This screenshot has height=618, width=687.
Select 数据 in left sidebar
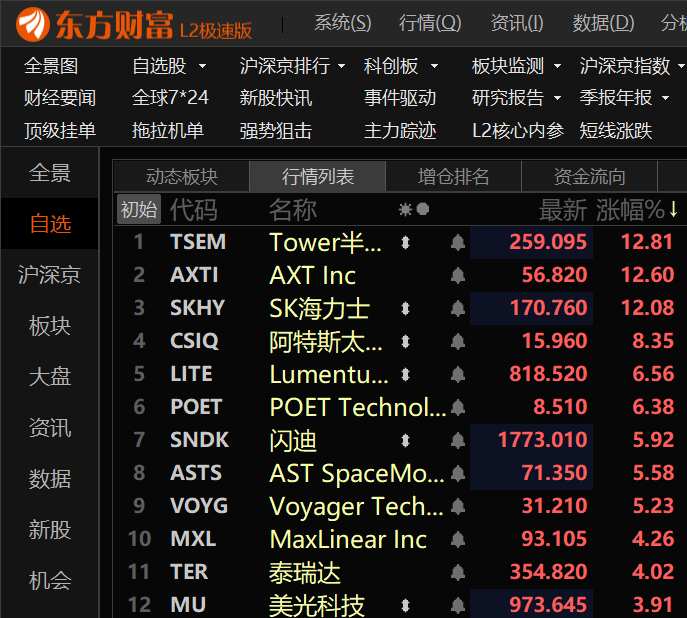coord(50,479)
